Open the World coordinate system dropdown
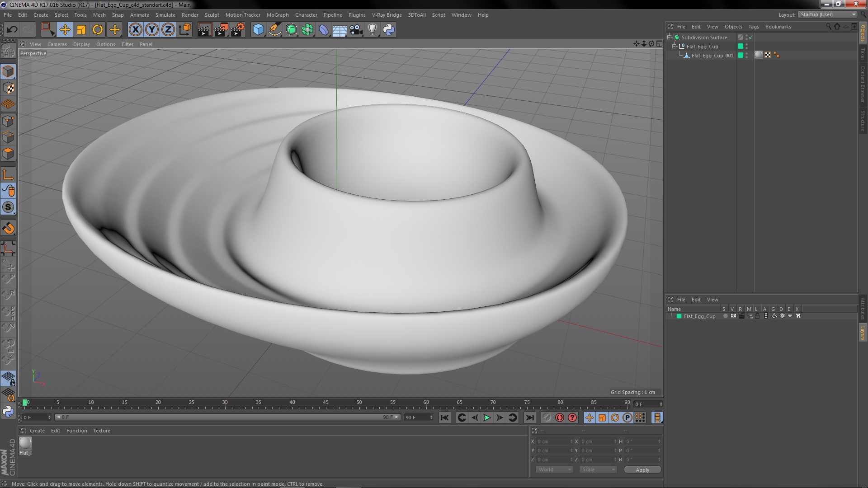The image size is (868, 488). (554, 469)
